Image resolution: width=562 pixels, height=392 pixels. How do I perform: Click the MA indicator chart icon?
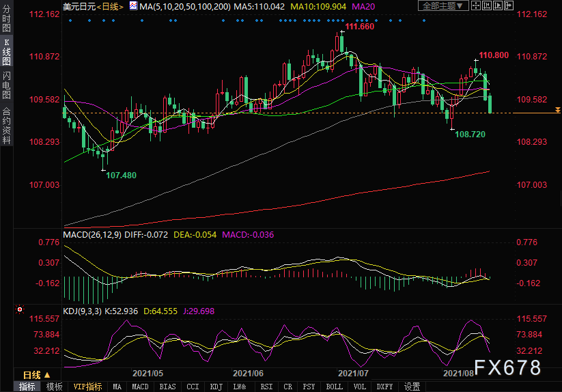coord(133,5)
